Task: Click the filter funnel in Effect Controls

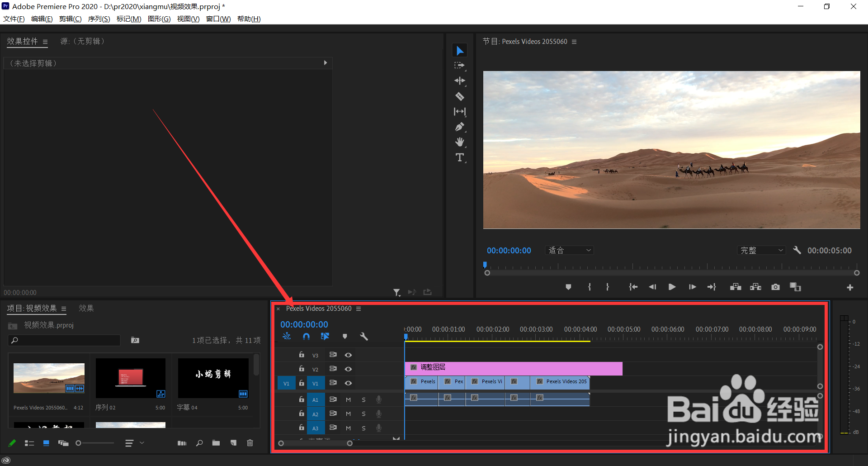Action: 396,292
